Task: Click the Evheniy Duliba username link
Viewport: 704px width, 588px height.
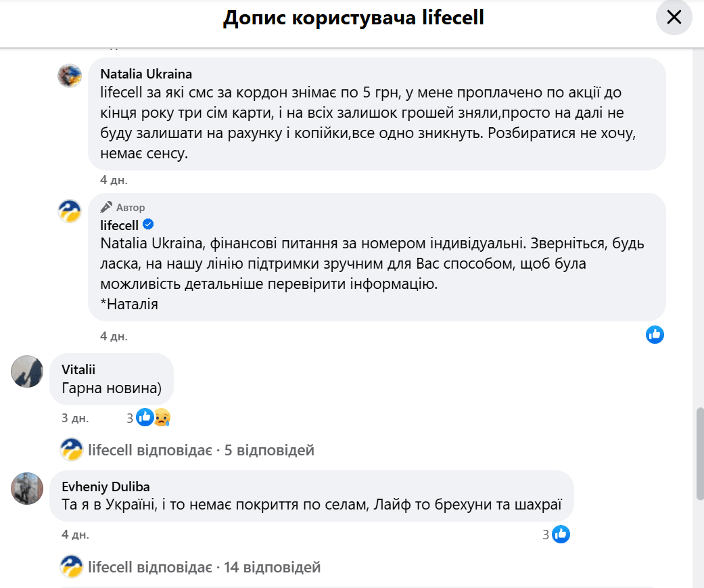Action: pos(105,487)
